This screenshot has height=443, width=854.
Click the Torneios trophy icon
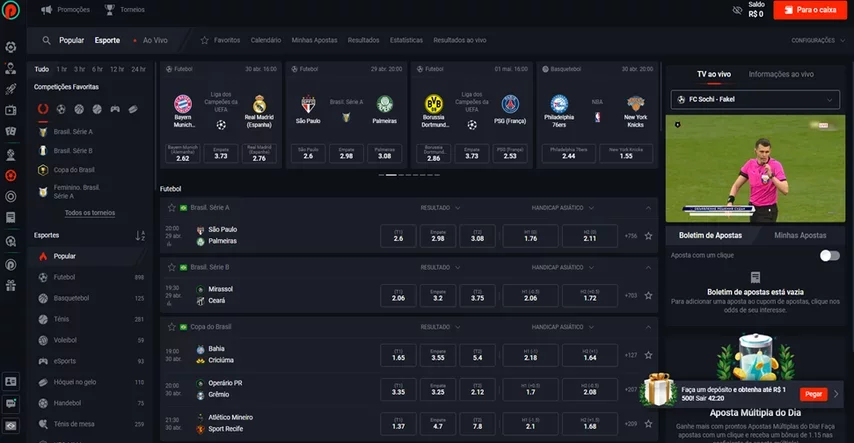pos(109,9)
